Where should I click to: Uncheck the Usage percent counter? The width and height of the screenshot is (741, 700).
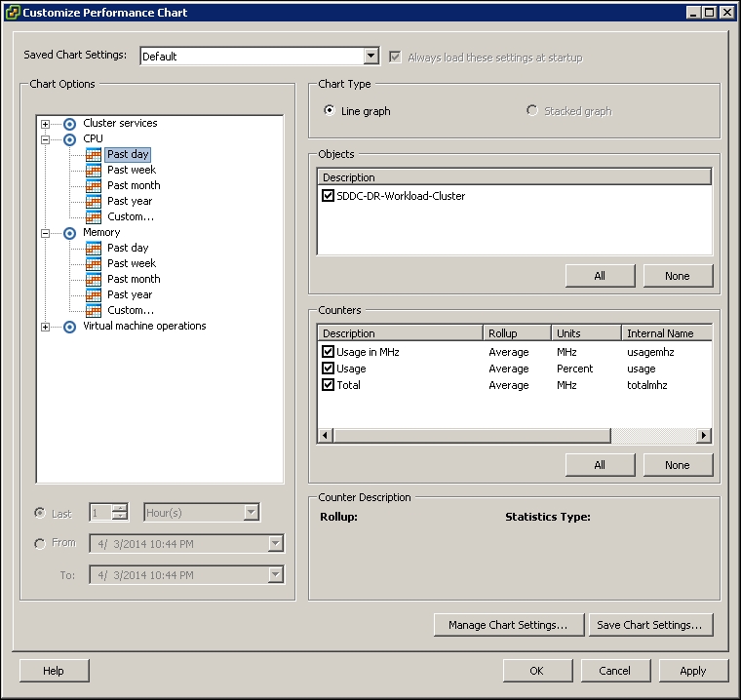pos(328,369)
